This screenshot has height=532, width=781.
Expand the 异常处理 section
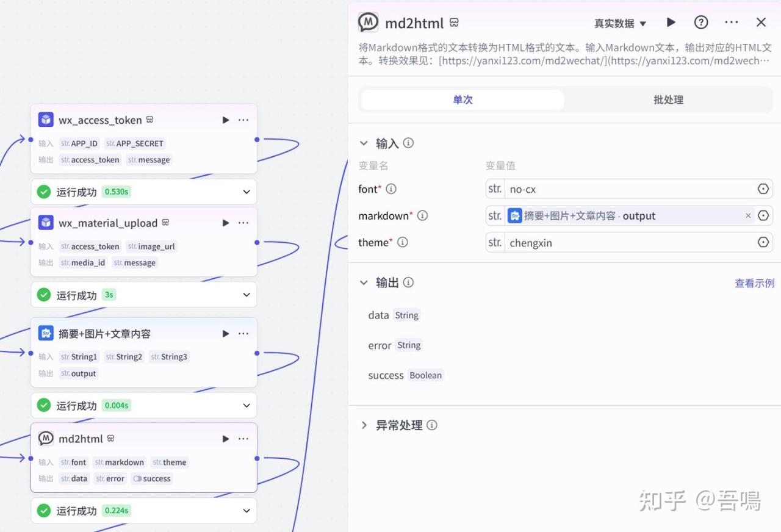click(364, 425)
